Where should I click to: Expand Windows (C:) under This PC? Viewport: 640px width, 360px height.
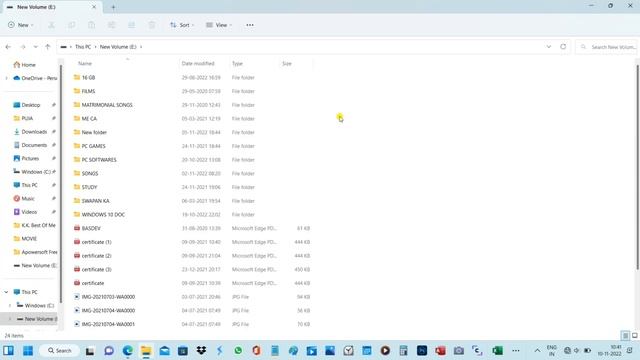(x=10, y=305)
